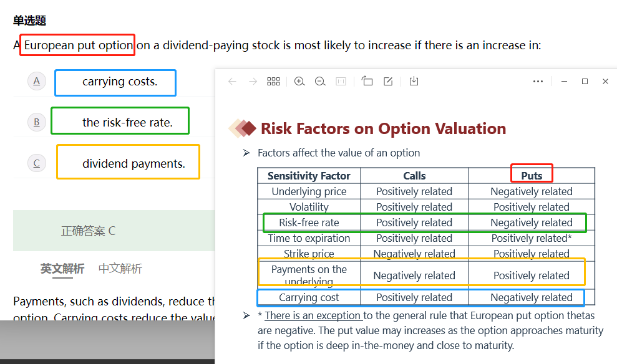Open the more options ellipsis menu

click(538, 82)
